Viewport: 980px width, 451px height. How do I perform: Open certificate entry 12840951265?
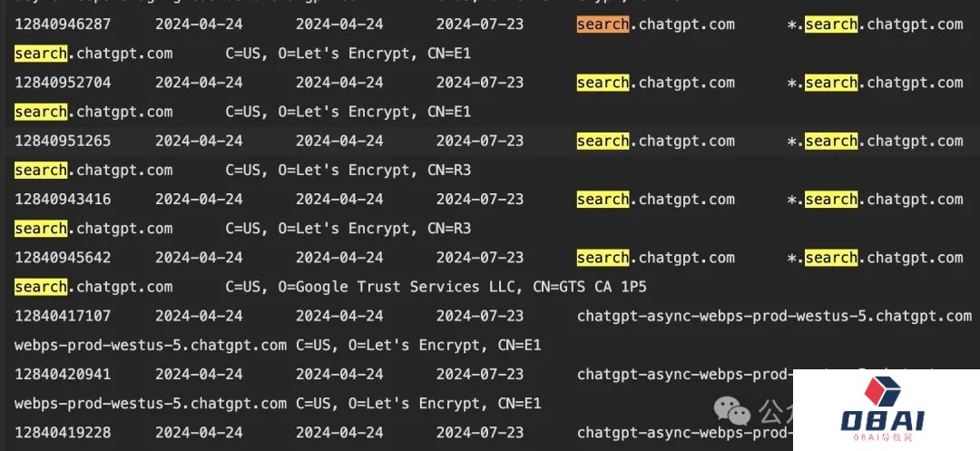pos(63,141)
